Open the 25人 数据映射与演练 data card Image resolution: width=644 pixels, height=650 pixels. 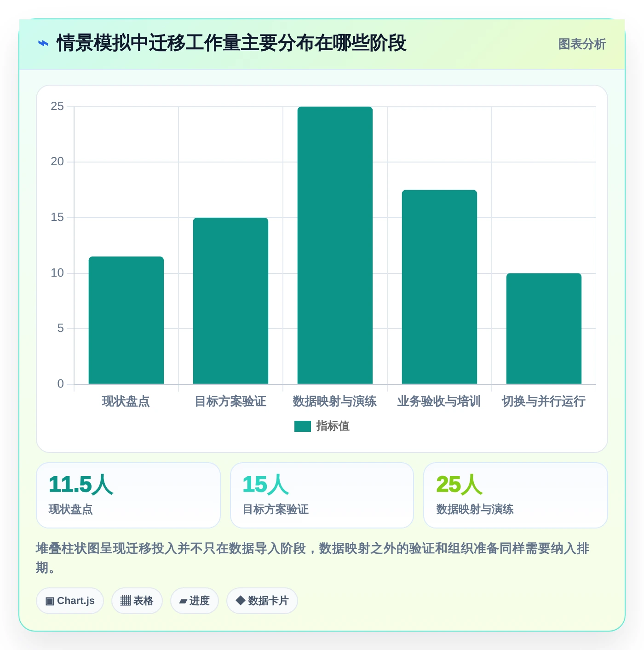click(x=516, y=495)
